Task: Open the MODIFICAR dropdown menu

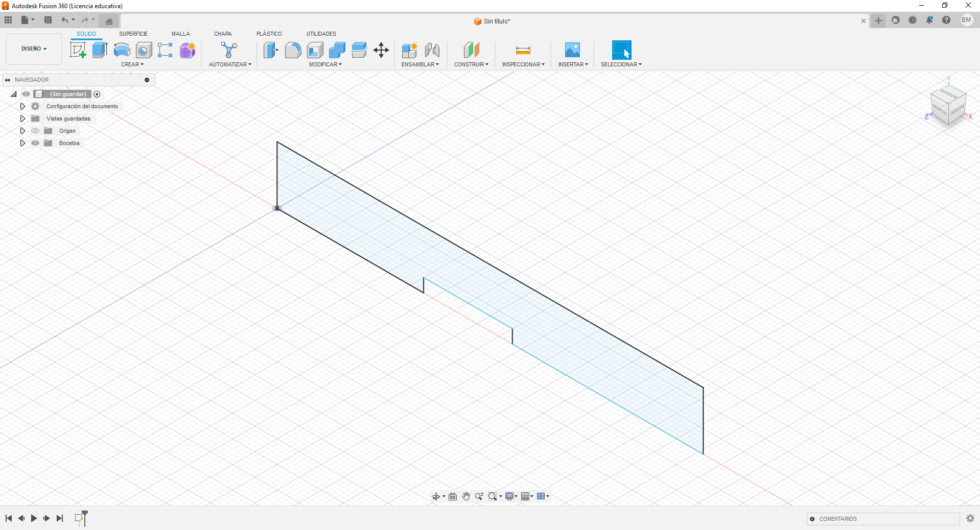Action: pos(325,64)
